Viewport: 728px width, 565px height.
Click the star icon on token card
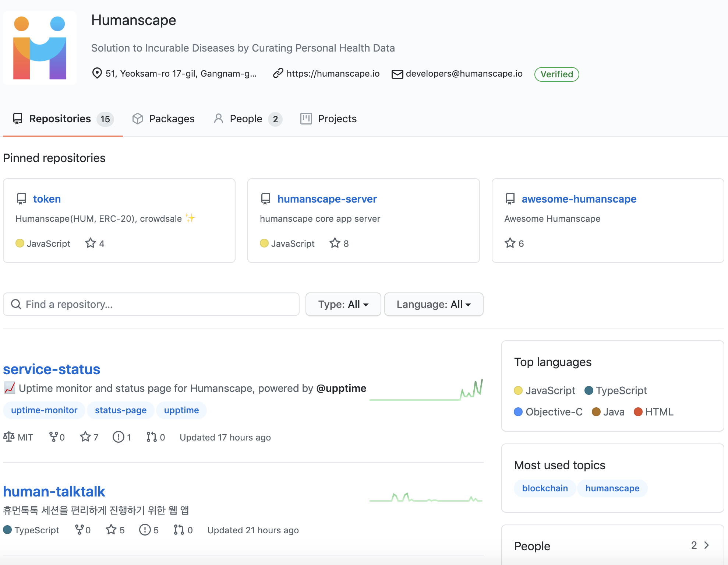click(90, 243)
